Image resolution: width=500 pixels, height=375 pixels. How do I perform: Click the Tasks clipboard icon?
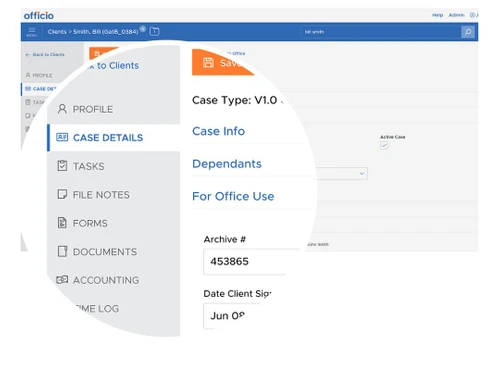pos(62,166)
